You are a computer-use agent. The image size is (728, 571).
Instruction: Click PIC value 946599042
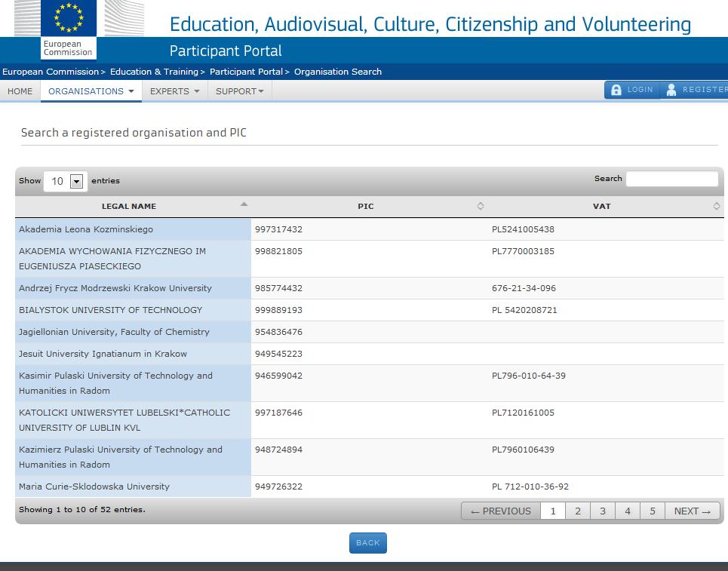[x=278, y=376]
